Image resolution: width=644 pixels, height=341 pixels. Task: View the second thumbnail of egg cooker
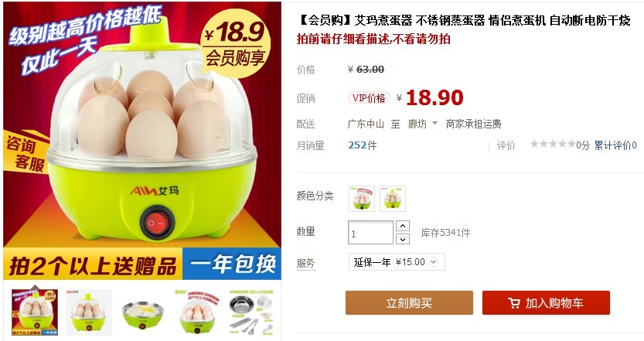coord(89,312)
